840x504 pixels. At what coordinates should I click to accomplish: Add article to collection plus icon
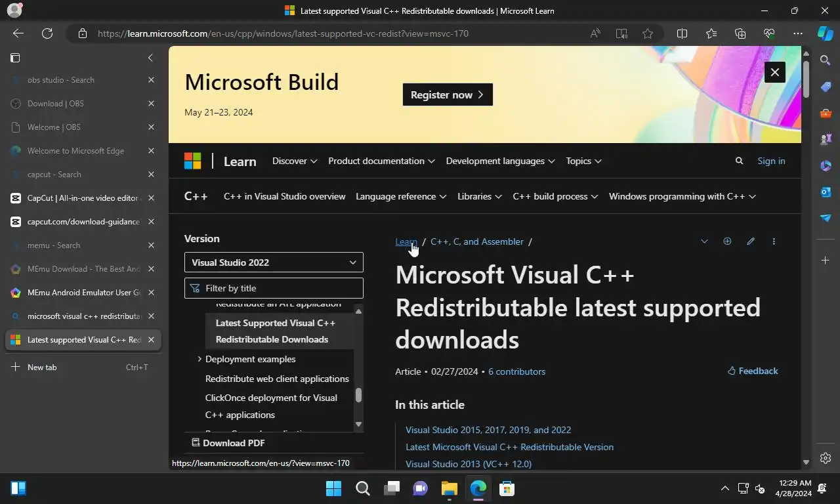pyautogui.click(x=727, y=241)
